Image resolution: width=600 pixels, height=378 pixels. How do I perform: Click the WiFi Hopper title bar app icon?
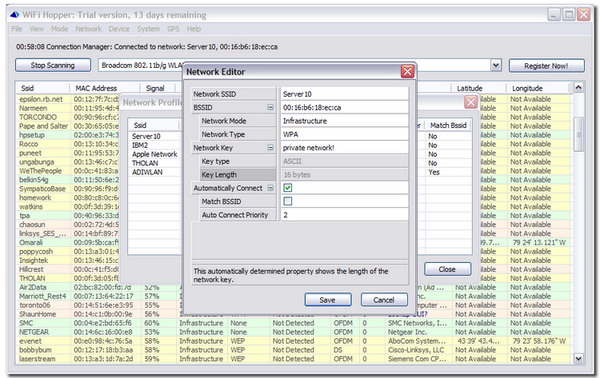(15, 15)
